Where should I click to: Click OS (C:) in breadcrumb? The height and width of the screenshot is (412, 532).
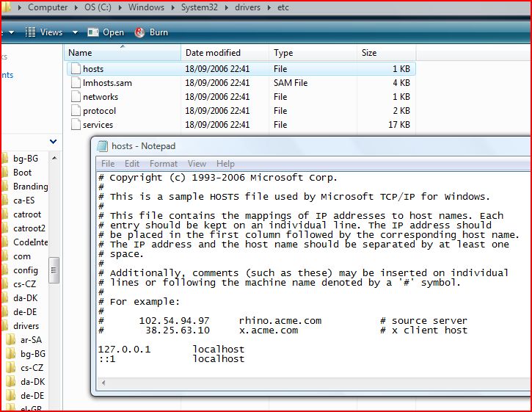tap(98, 7)
